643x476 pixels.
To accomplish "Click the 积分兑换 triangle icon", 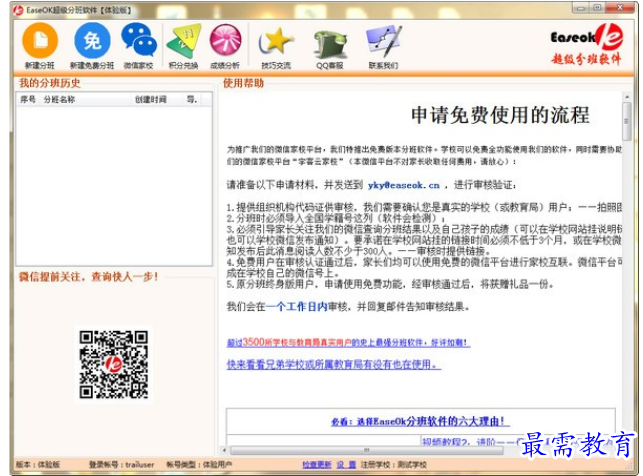I will [x=184, y=41].
